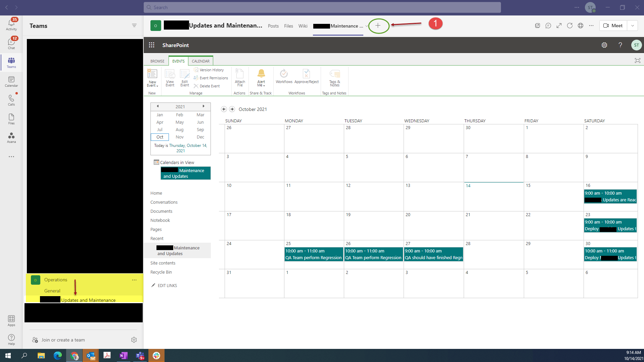Open Files in the Teams sidebar
Image resolution: width=644 pixels, height=362 pixels.
[x=11, y=119]
